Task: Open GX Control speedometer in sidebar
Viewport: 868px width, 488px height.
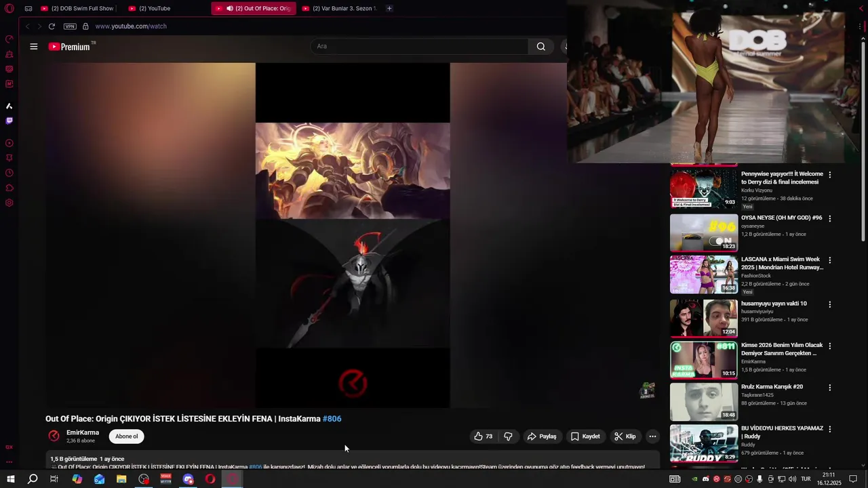Action: tap(9, 39)
